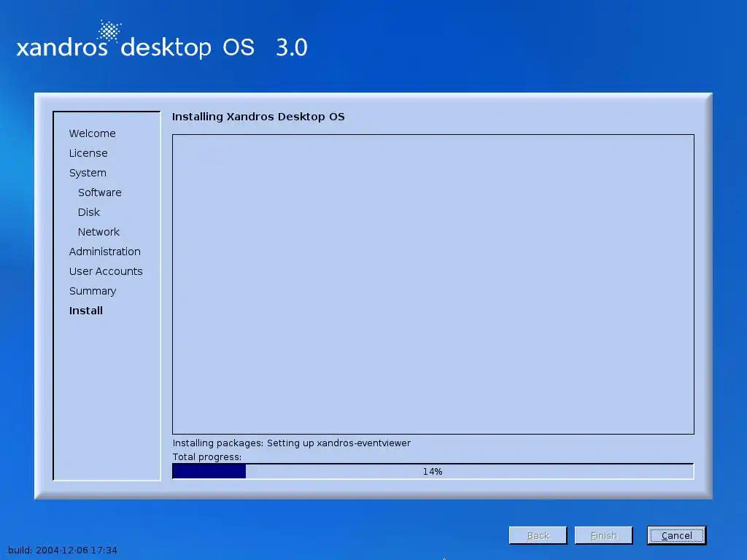747x560 pixels.
Task: Select the License step in sidebar
Action: [x=88, y=153]
